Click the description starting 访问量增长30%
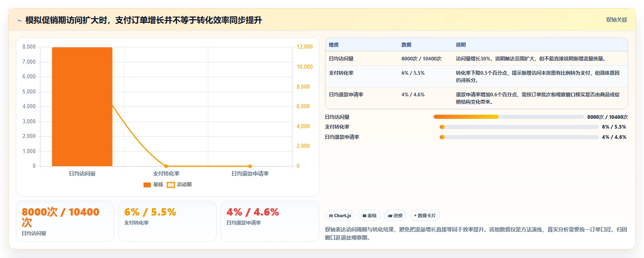This screenshot has width=644, height=258. point(531,59)
